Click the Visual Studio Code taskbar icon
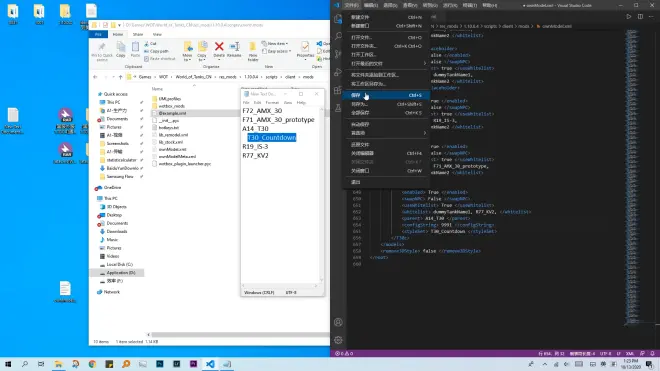The height and width of the screenshot is (371, 660). [x=210, y=364]
